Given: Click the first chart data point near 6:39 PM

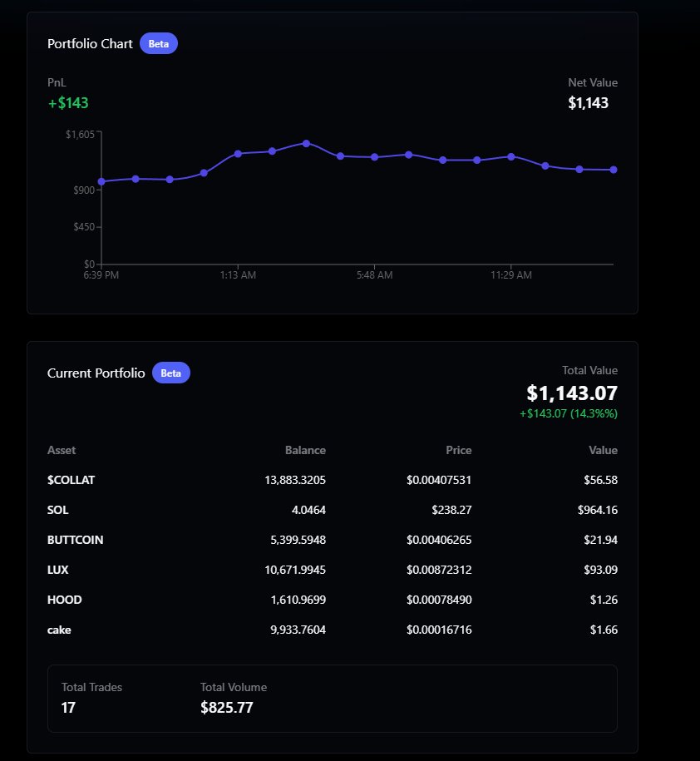Looking at the screenshot, I should [101, 180].
